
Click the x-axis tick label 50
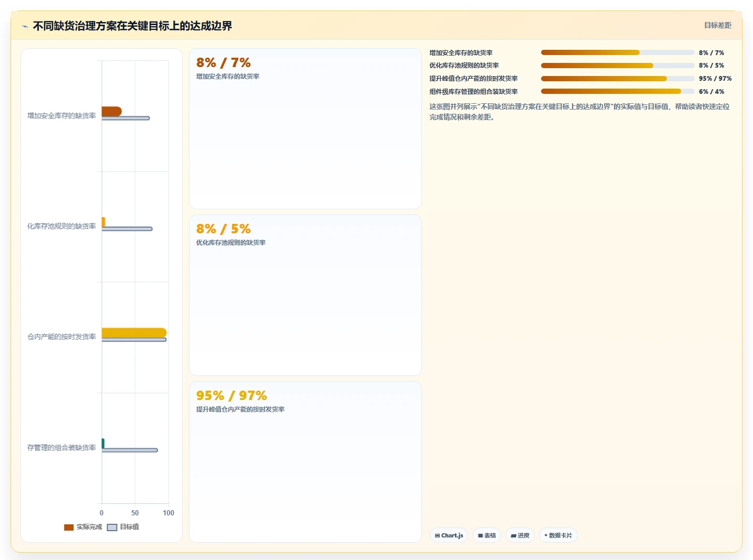[135, 513]
